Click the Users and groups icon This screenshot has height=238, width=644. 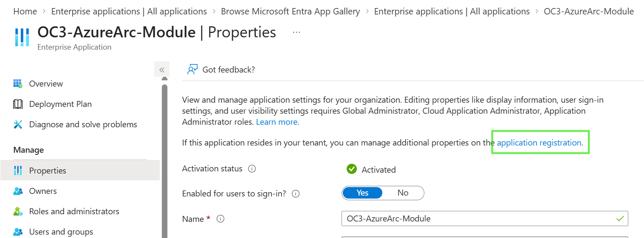[18, 232]
